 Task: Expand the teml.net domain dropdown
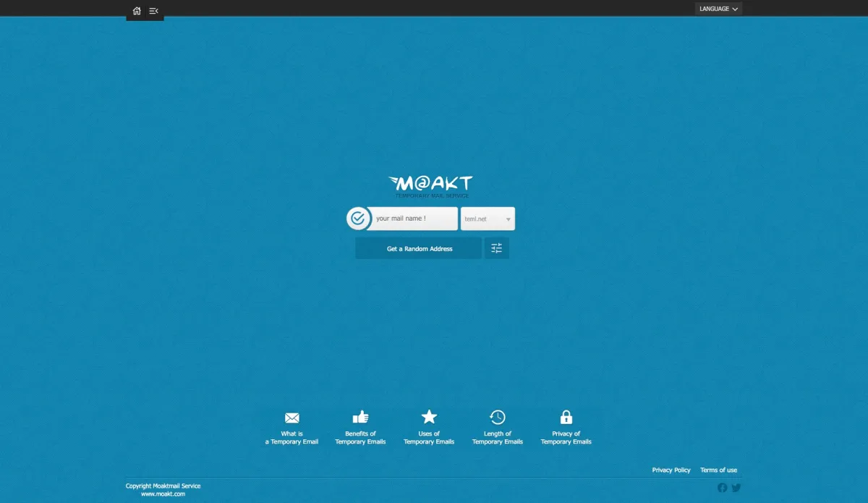[488, 218]
